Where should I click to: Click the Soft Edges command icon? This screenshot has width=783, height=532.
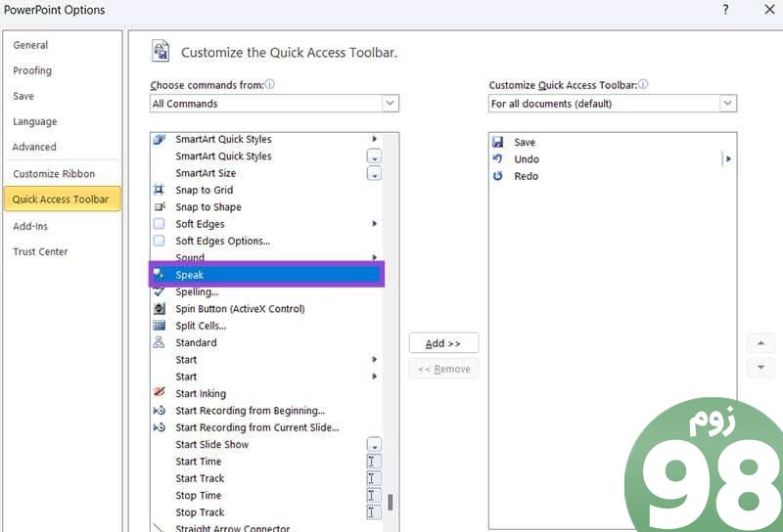coord(159,224)
